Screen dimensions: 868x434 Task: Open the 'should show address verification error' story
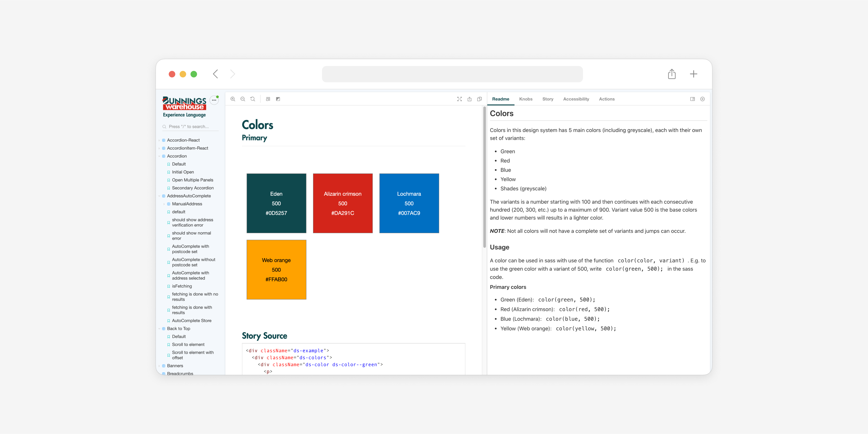click(192, 223)
